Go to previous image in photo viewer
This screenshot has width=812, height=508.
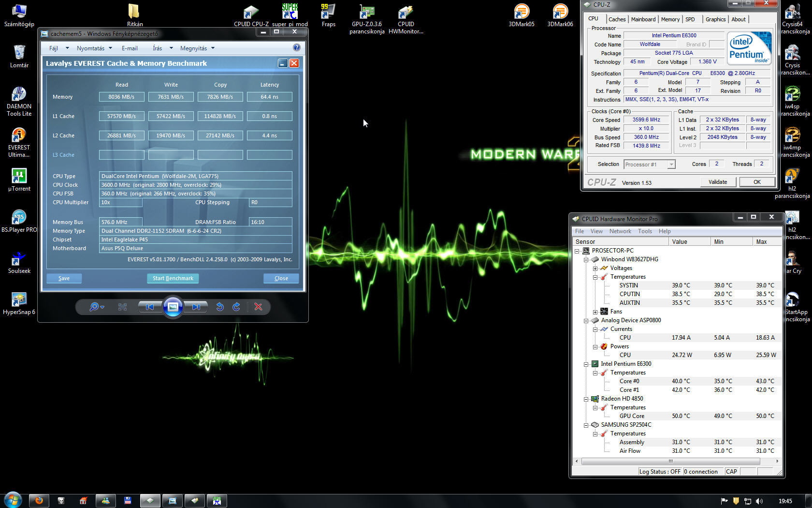click(x=150, y=307)
